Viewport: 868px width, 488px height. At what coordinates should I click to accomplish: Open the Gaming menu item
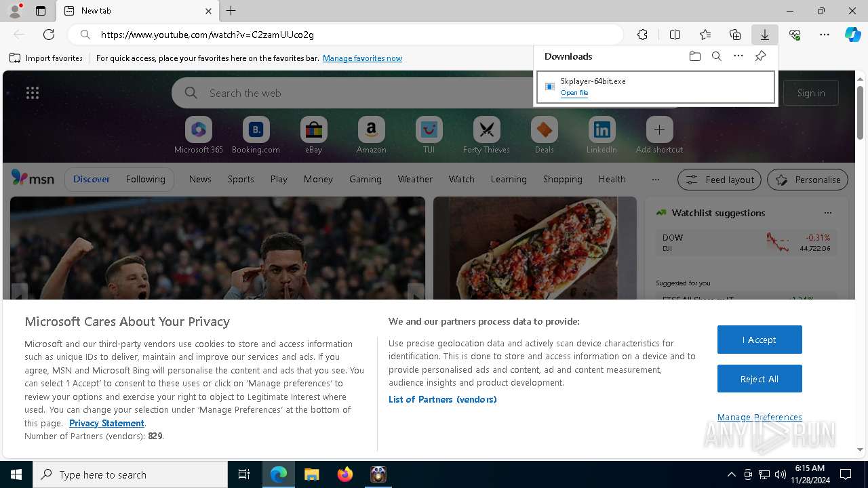click(x=366, y=179)
